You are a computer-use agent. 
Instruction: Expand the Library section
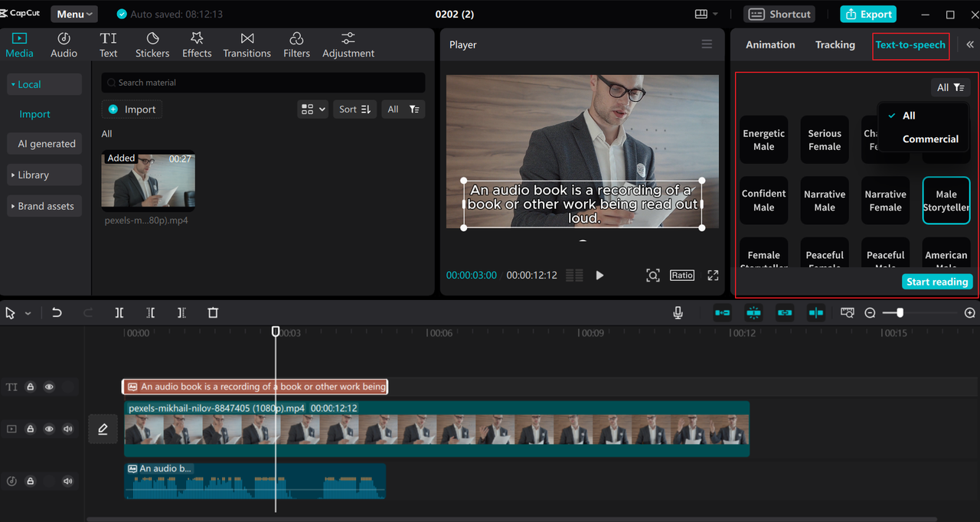(44, 175)
